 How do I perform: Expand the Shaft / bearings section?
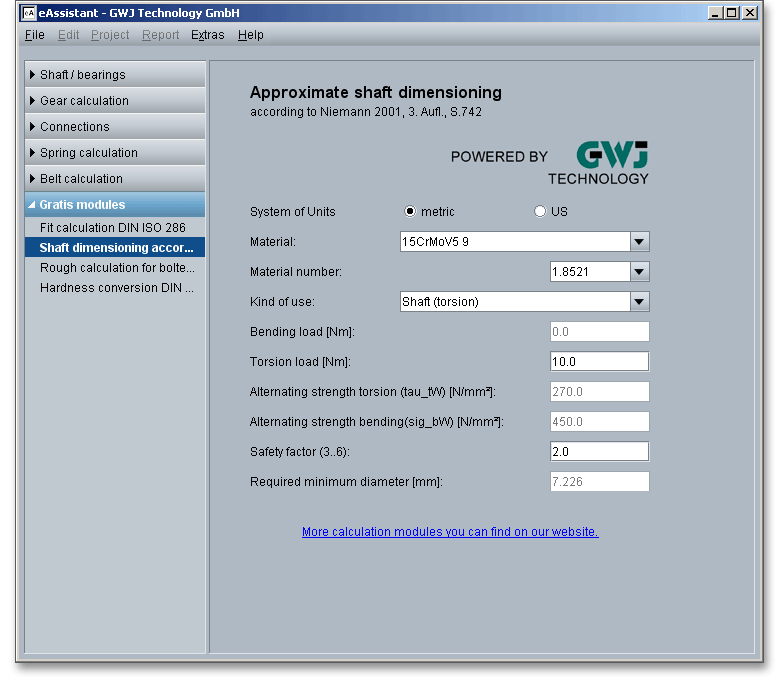tap(115, 75)
